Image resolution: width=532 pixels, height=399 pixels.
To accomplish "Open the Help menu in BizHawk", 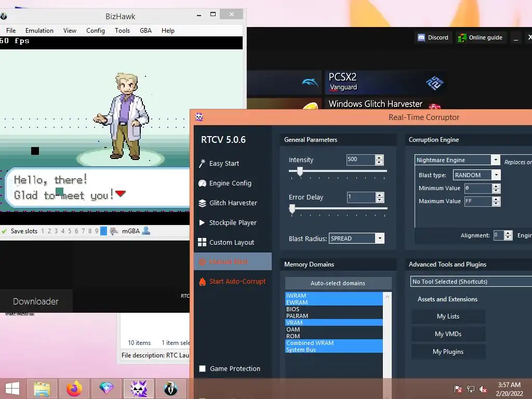I will (x=168, y=31).
